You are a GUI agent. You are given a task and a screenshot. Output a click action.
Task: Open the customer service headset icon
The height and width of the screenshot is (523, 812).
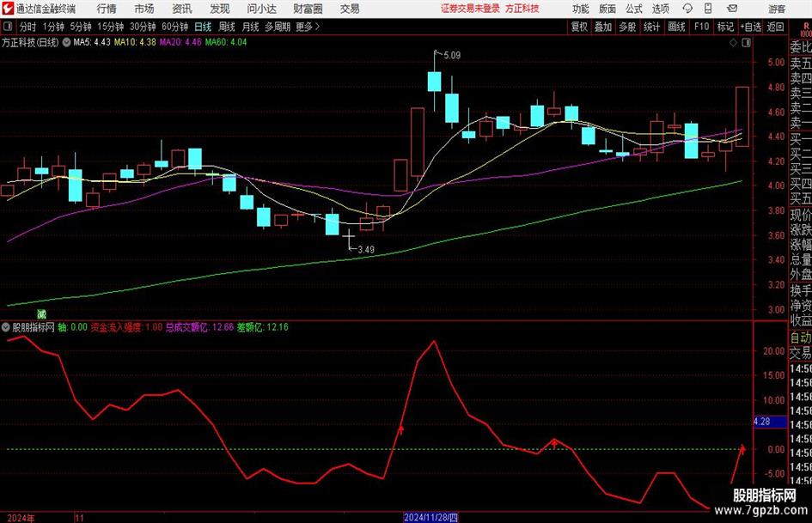click(x=687, y=9)
